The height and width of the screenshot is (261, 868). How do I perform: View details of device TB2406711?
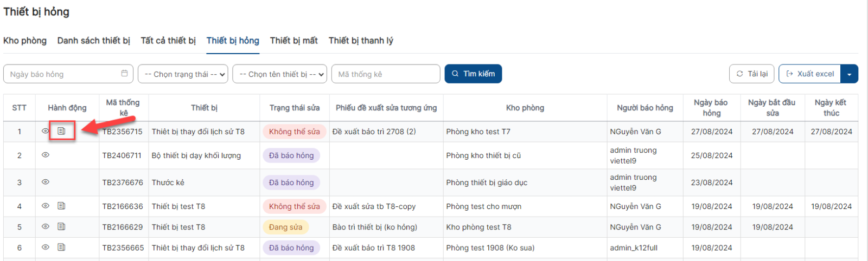(46, 155)
